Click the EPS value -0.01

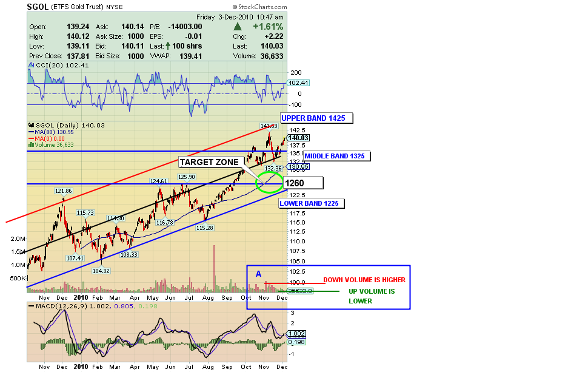coord(193,36)
